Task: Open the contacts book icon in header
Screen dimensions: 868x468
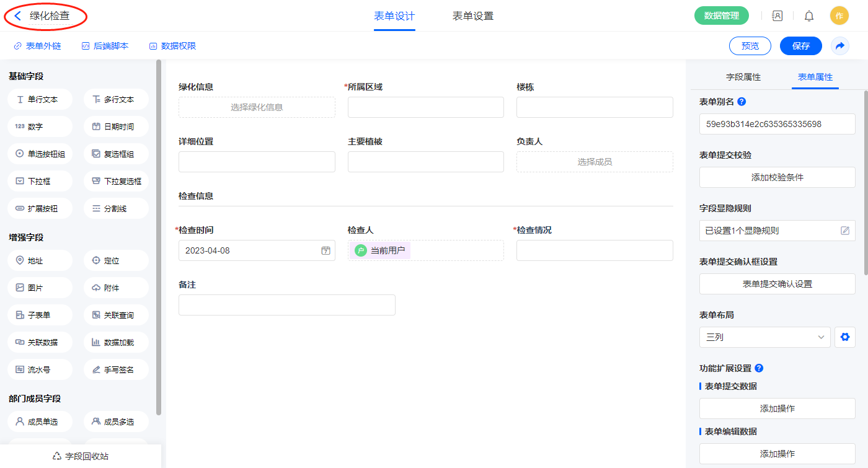Action: (777, 16)
